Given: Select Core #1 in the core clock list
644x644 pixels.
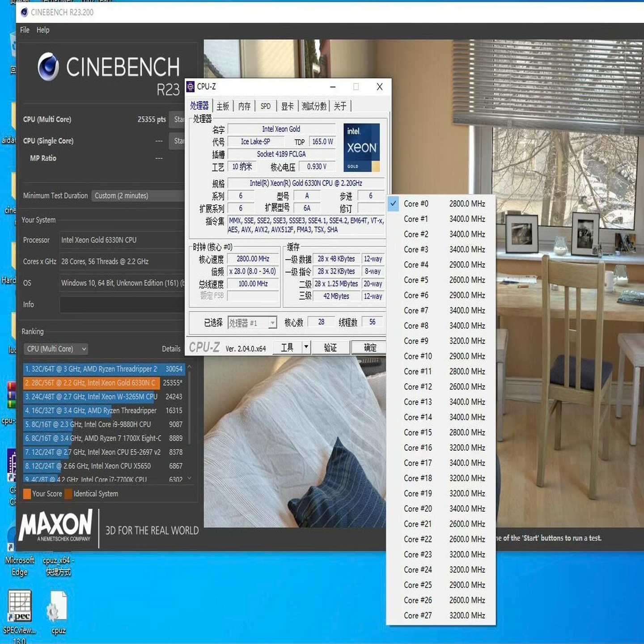Looking at the screenshot, I should [441, 219].
